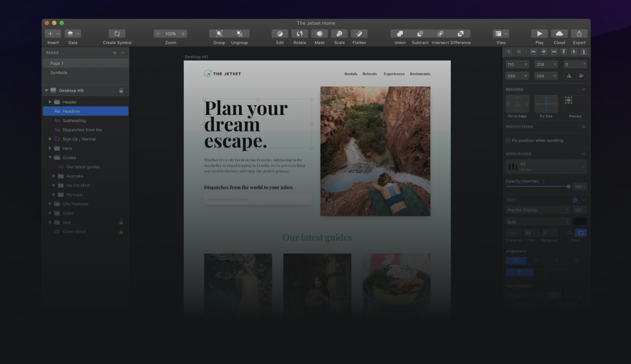Screen dimensions: 631x364
Task: Open the Bold font weight dropdown
Action: tap(538, 222)
